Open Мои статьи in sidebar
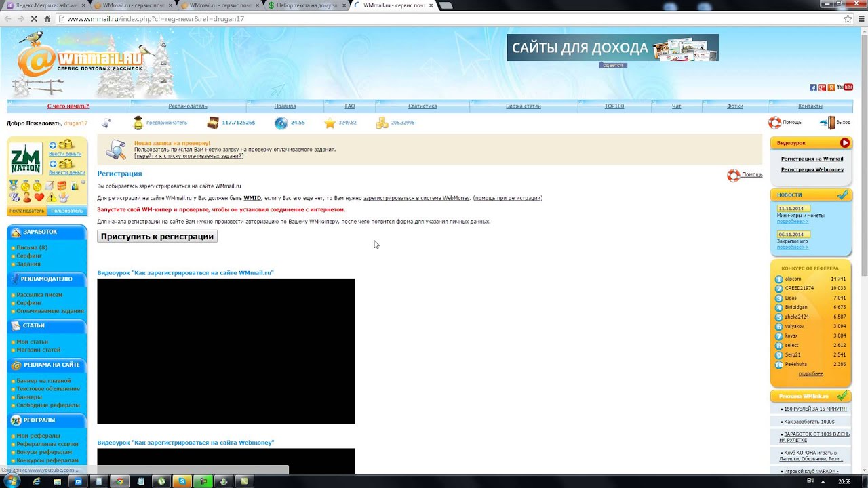The width and height of the screenshot is (868, 488). [x=32, y=342]
